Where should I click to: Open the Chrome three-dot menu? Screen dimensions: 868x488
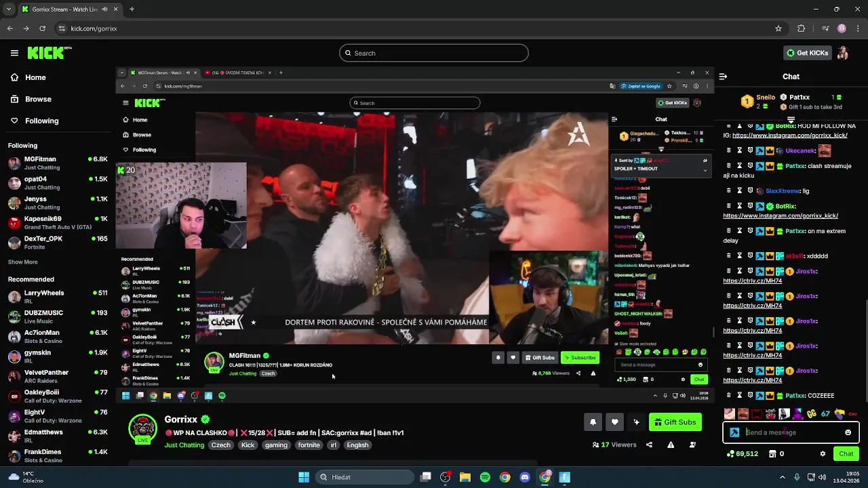pyautogui.click(x=858, y=28)
